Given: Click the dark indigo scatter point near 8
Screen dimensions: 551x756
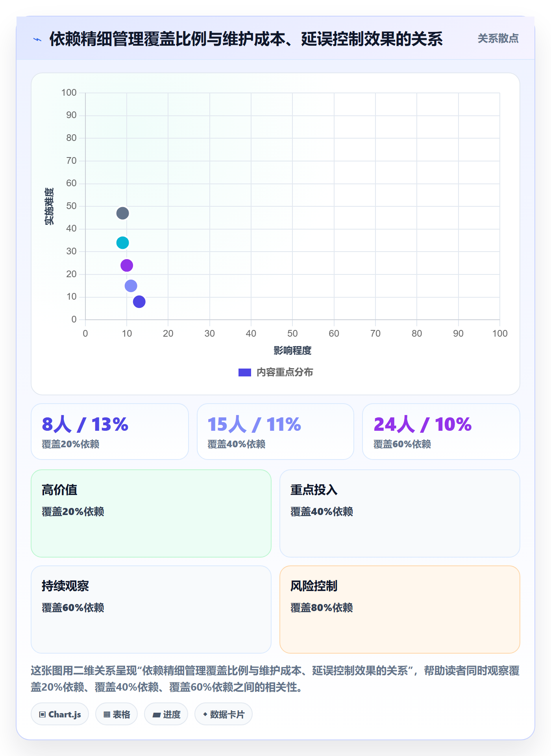Looking at the screenshot, I should tap(139, 302).
